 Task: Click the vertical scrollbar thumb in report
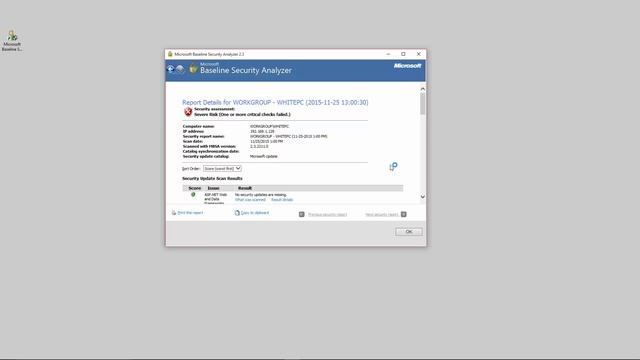click(x=422, y=104)
